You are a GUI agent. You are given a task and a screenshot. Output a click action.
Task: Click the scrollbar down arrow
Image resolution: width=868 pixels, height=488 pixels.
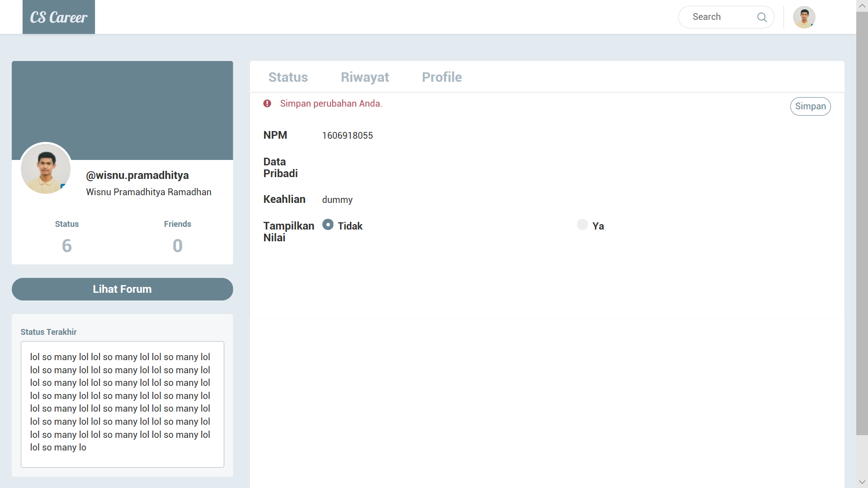point(862,482)
